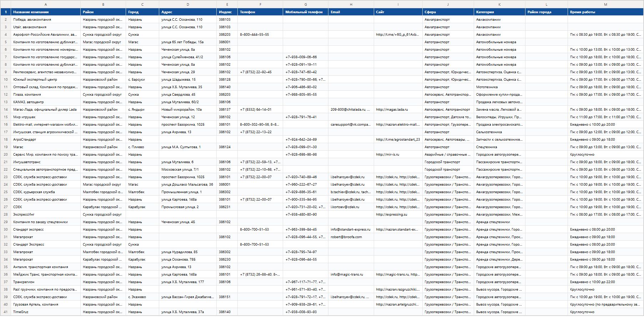Select mobile number +7–988–805–95–55
The height and width of the screenshot is (322, 644).
coord(306,95)
